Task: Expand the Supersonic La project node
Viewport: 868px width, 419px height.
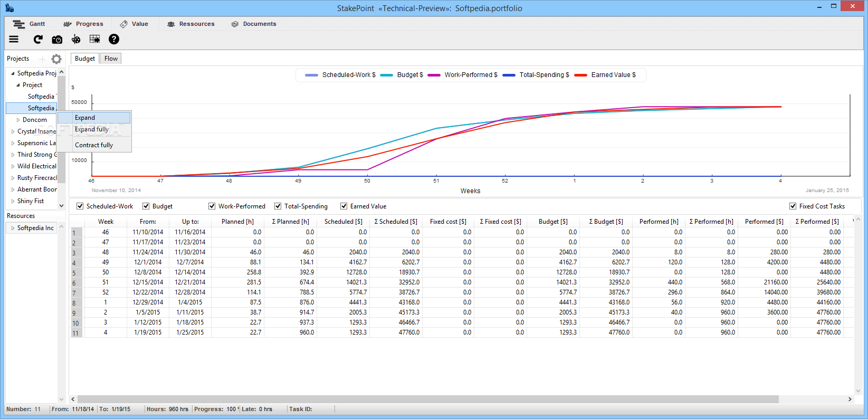Action: 13,143
